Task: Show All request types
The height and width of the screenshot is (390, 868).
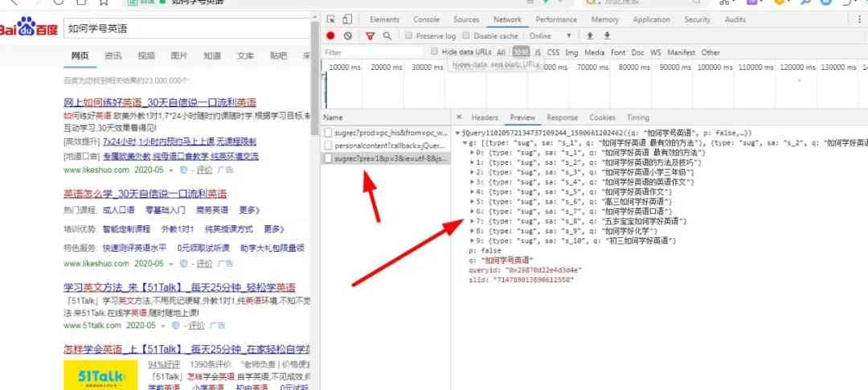Action: pyautogui.click(x=501, y=52)
